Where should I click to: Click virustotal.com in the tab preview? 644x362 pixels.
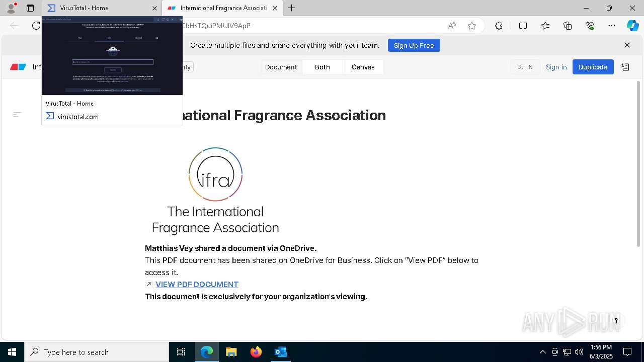pos(78,117)
